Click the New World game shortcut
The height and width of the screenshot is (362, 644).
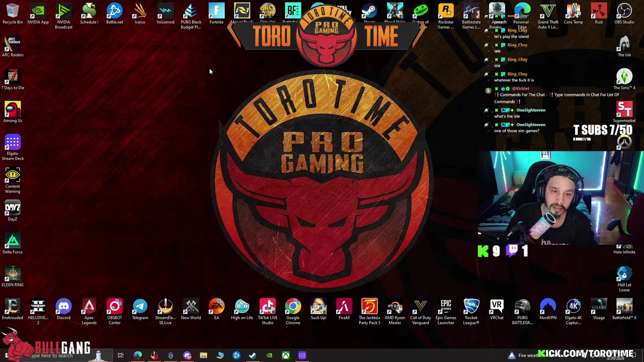(191, 309)
